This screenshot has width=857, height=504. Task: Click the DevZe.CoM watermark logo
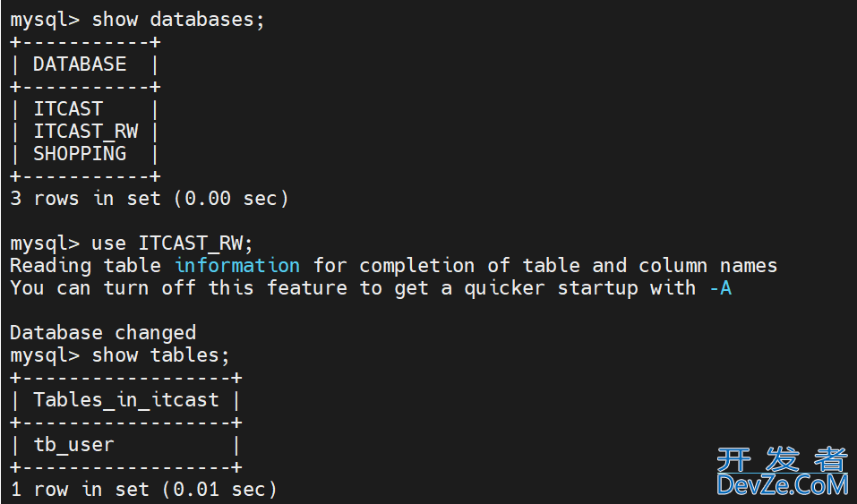click(x=782, y=485)
